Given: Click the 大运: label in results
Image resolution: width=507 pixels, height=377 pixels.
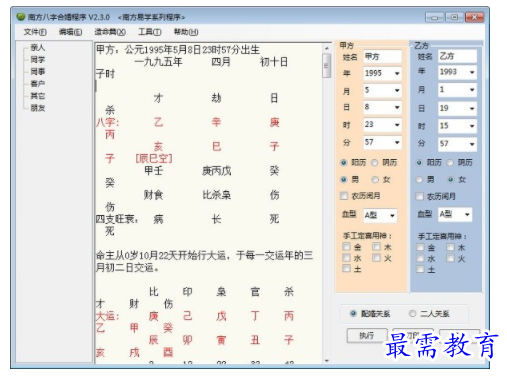Looking at the screenshot, I should [107, 316].
